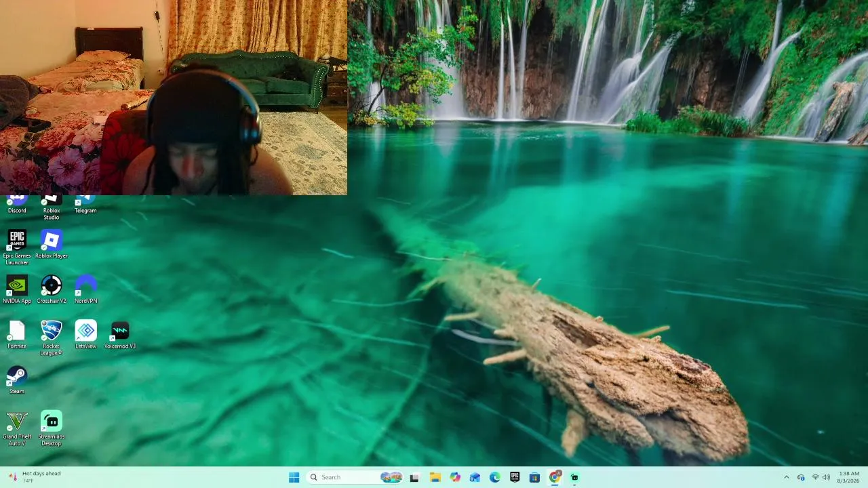
Task: Click the Crosshair V2 desktop icon
Action: tap(52, 289)
